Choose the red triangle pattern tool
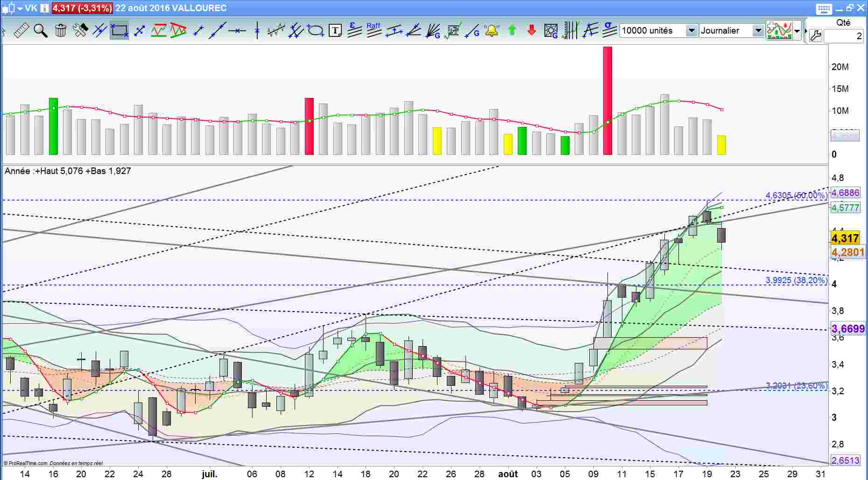This screenshot has height=480, width=868. 178,31
